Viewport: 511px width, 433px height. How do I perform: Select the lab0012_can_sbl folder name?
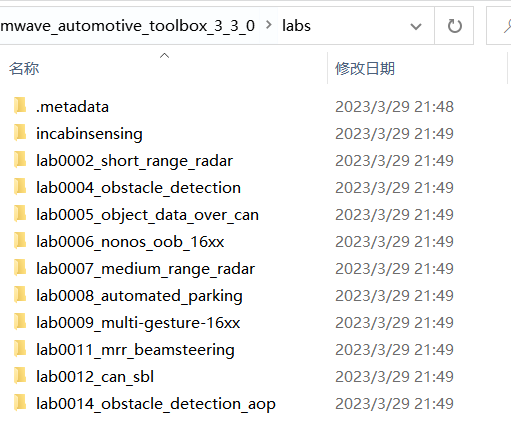coord(95,377)
